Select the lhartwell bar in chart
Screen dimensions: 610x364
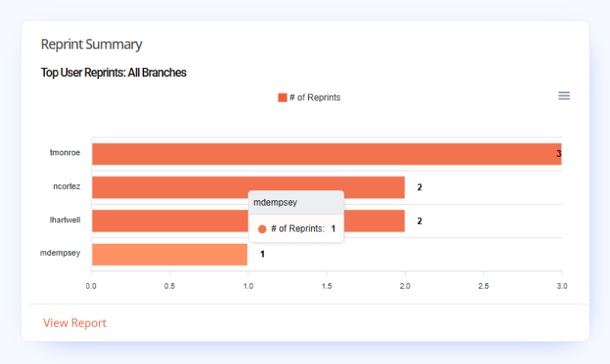pyautogui.click(x=249, y=221)
